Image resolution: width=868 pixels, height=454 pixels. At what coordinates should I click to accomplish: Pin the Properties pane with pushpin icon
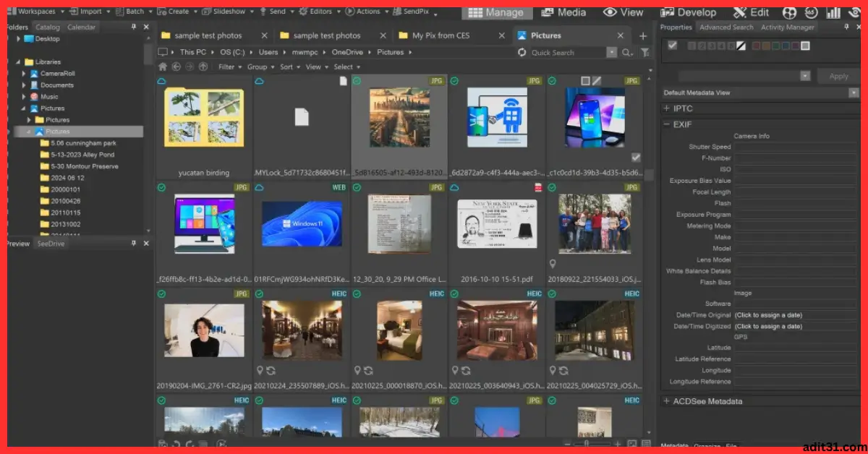(848, 27)
